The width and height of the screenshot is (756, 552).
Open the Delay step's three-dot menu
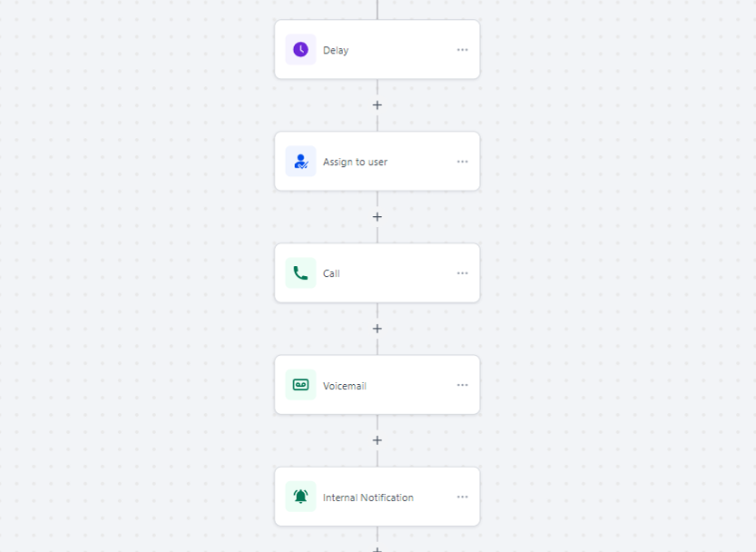[x=463, y=50]
